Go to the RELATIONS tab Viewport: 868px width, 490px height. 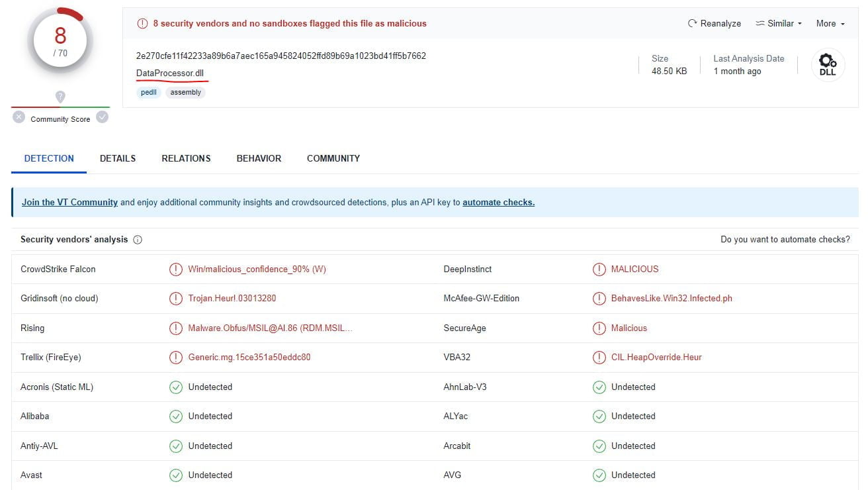coord(186,158)
